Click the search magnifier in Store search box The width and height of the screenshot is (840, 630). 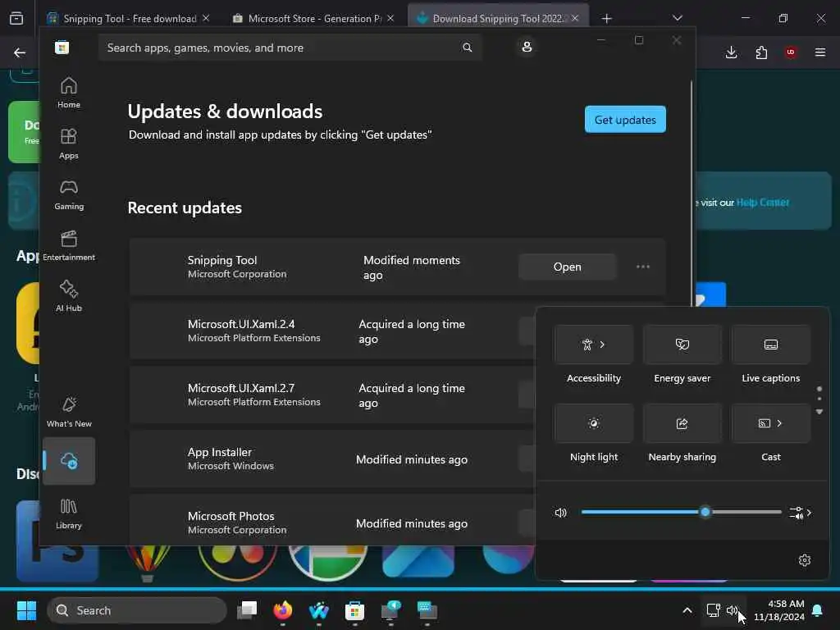[x=467, y=48]
